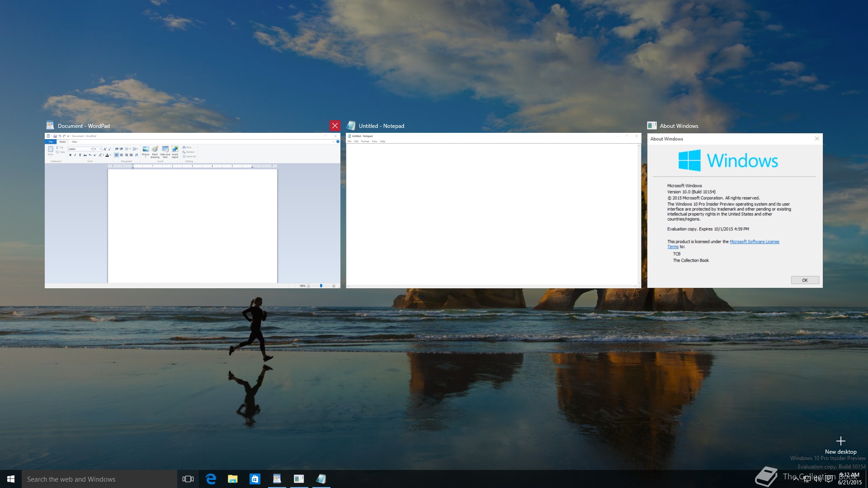Viewport: 868px width, 488px height.
Task: Click the Edit menu in Notepad preview
Action: click(x=356, y=141)
